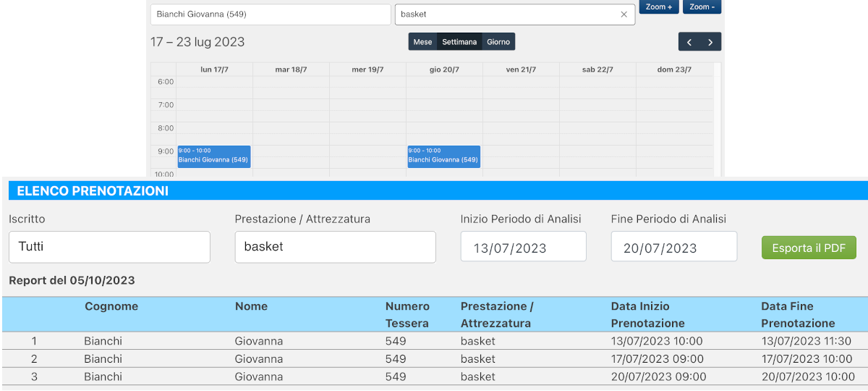Click the Zoom + button
Screen dimensions: 868x391
[658, 7]
